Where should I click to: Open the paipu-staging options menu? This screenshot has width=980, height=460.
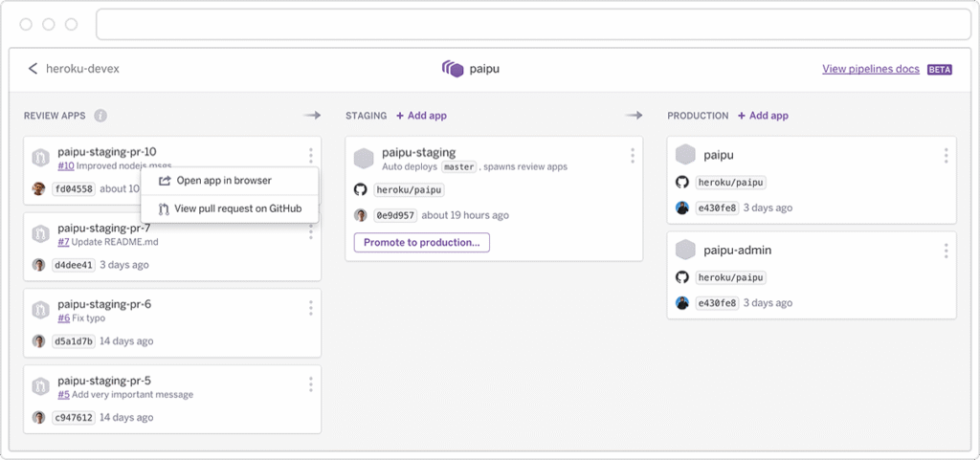coord(632,156)
